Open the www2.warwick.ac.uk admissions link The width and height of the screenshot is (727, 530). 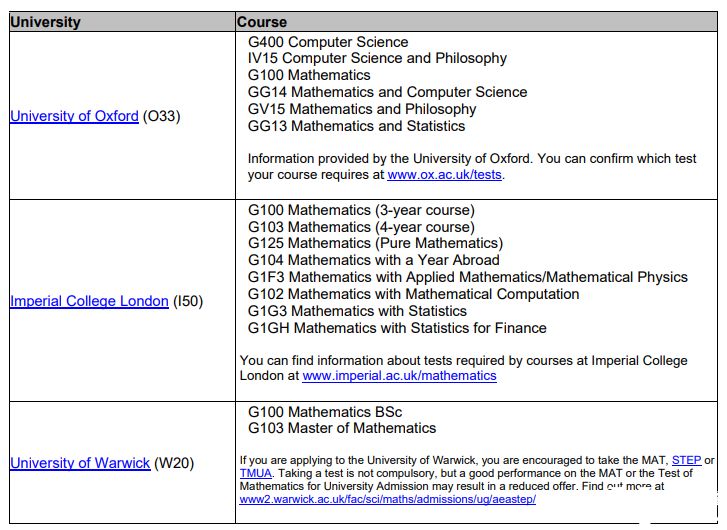coord(387,498)
